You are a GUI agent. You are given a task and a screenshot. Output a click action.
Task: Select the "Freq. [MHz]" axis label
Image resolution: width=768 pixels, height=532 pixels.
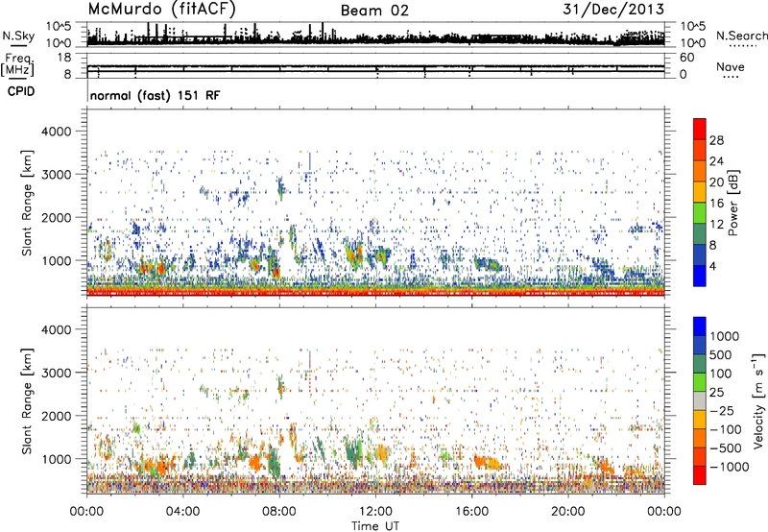(18, 64)
